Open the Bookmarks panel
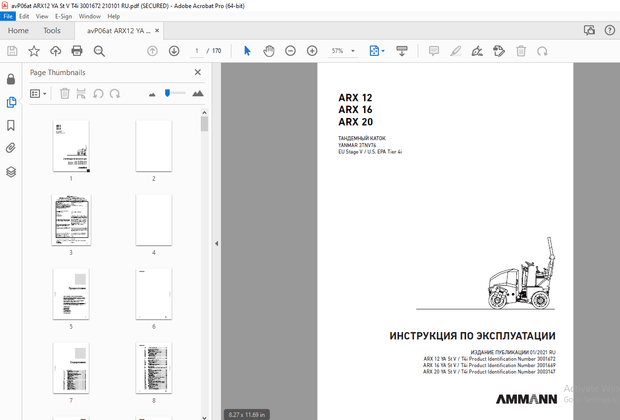 coord(11,125)
